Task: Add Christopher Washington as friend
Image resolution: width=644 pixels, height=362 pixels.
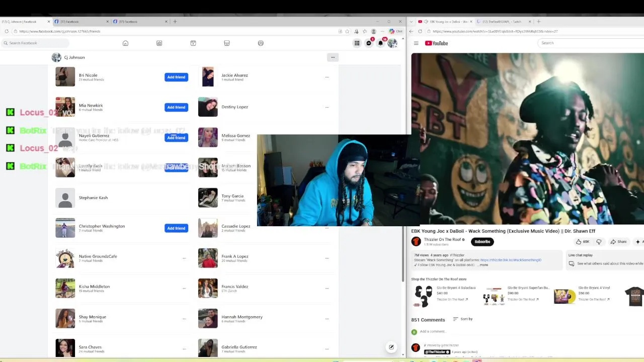Action: [x=176, y=228]
